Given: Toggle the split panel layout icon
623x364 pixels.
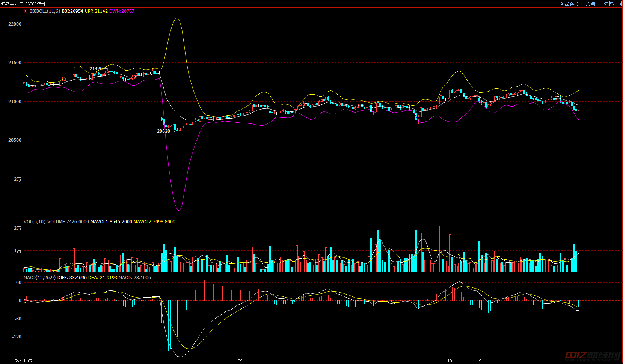Looking at the screenshot, I should pos(618,3).
